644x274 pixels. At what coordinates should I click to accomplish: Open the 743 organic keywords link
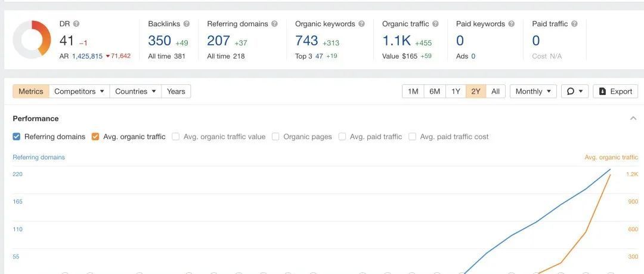tap(306, 41)
